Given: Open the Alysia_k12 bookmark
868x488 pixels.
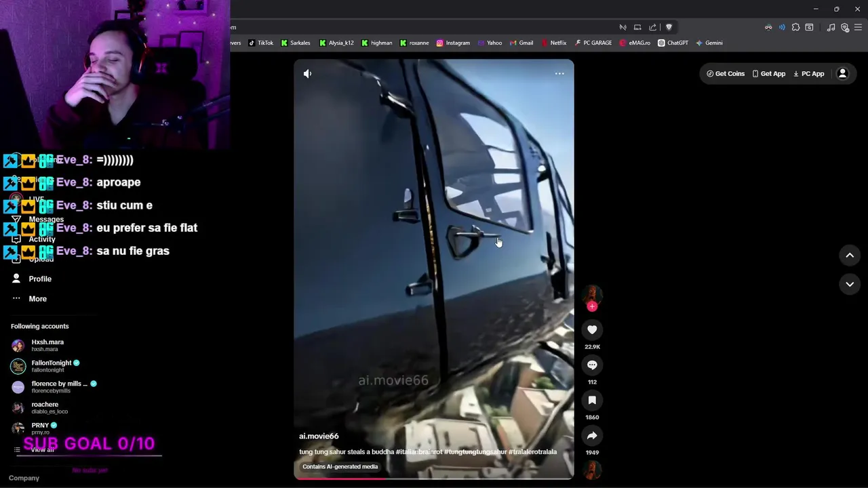Looking at the screenshot, I should (337, 43).
